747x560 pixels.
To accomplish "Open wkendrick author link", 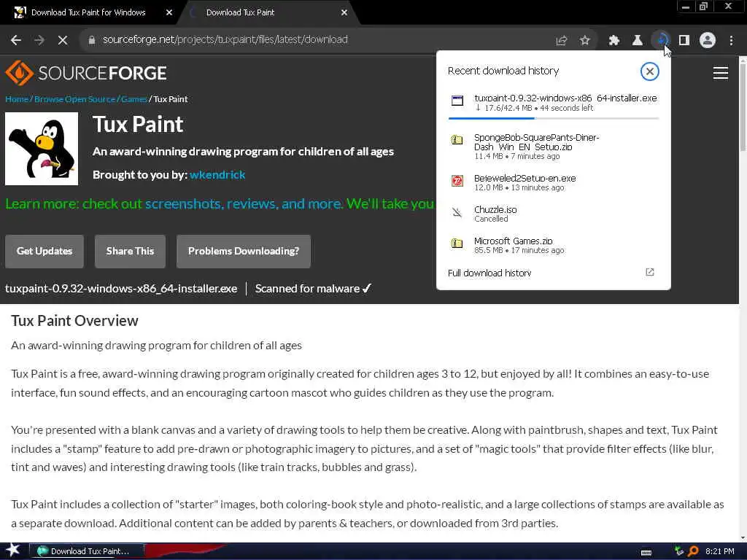I will pos(217,175).
